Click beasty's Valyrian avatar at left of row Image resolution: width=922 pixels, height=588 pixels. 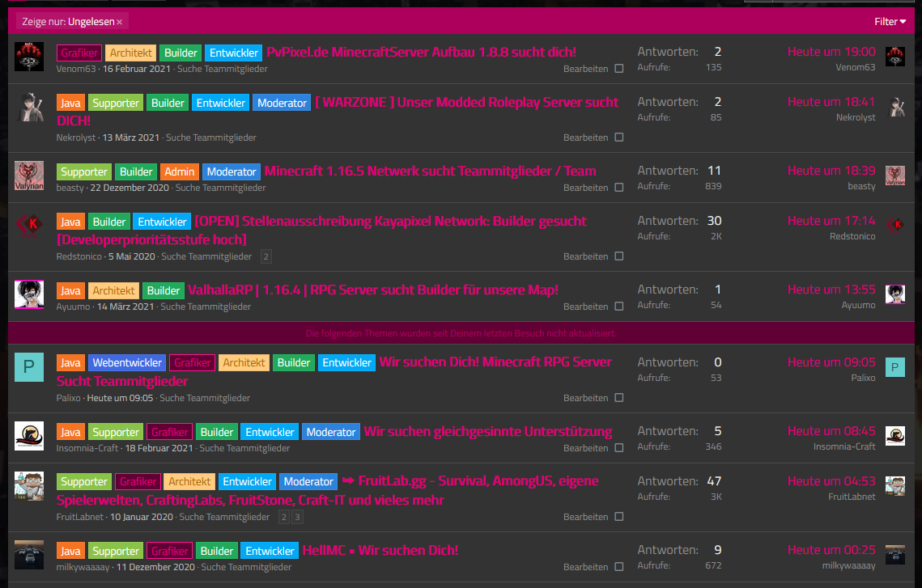[x=29, y=175]
